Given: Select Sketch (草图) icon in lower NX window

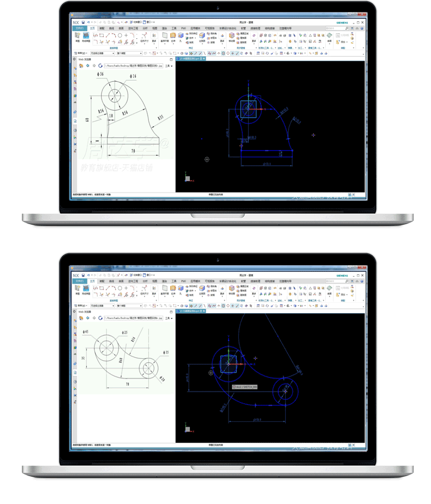Looking at the screenshot, I should (x=77, y=289).
